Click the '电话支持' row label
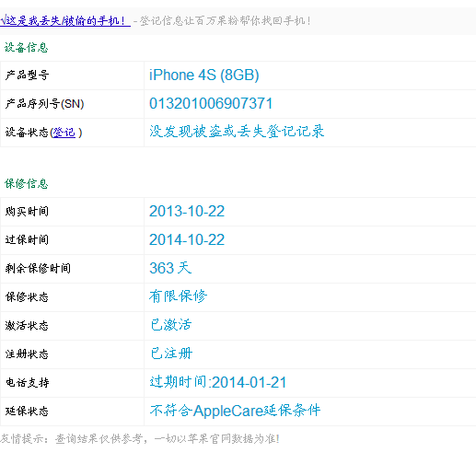Image resolution: width=476 pixels, height=464 pixels. pyautogui.click(x=27, y=383)
